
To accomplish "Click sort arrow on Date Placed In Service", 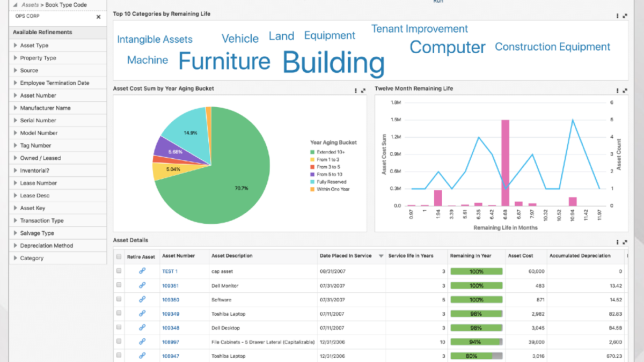I will [381, 256].
